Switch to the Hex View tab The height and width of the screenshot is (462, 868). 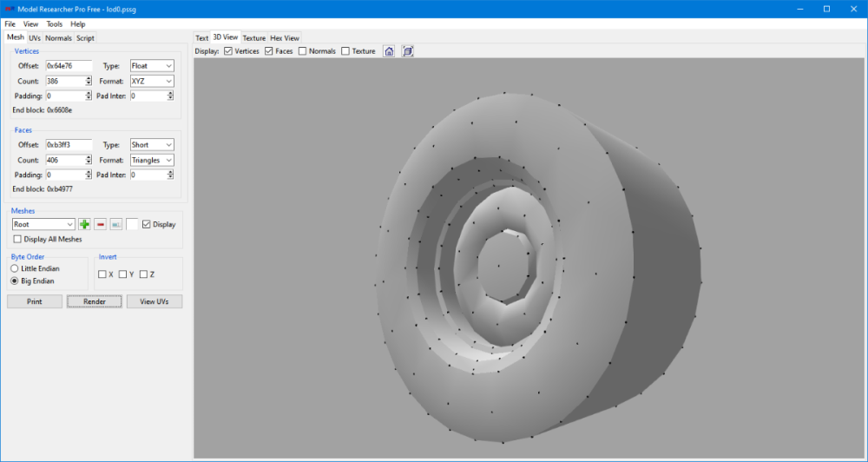coord(285,38)
